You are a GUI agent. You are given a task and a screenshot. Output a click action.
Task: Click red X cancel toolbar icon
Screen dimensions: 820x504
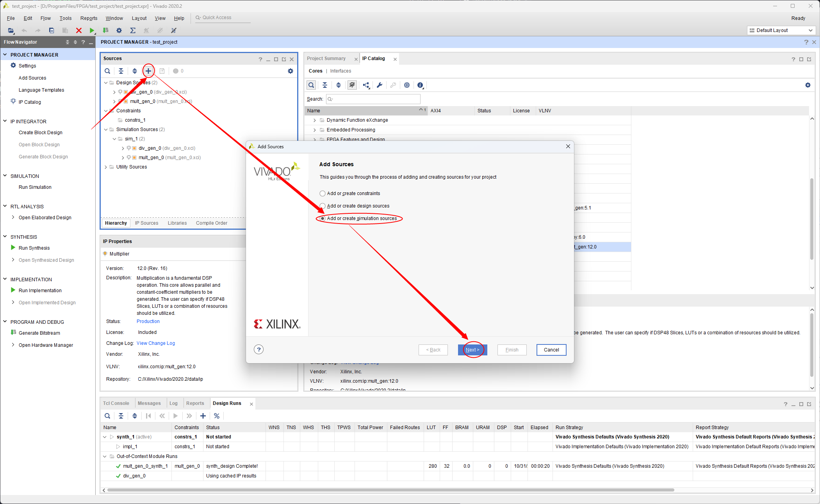pyautogui.click(x=79, y=30)
